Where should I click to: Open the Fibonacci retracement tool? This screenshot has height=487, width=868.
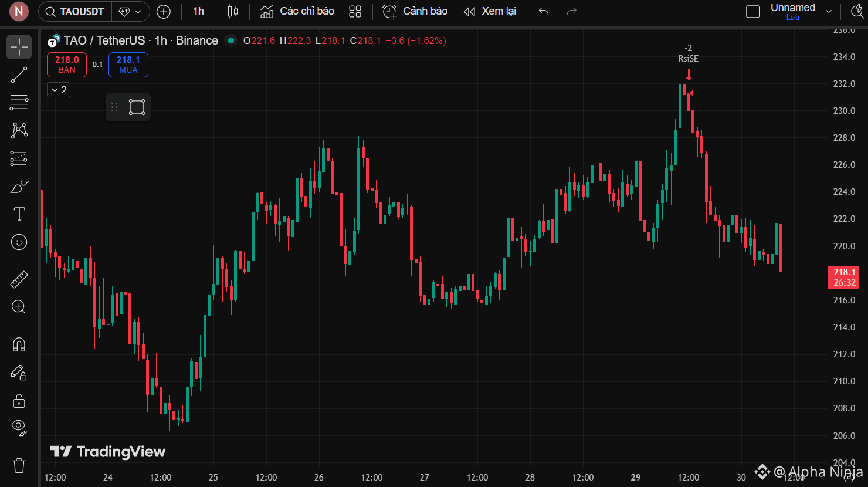[19, 103]
